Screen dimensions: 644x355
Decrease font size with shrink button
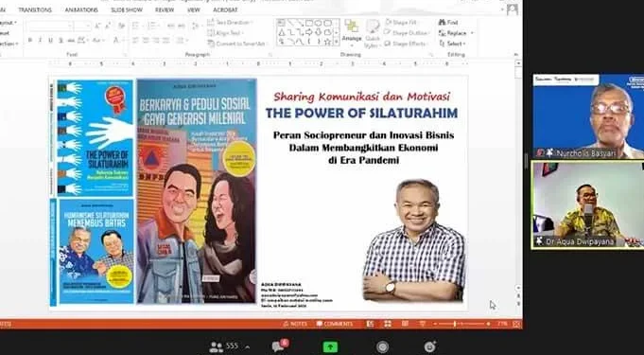click(x=108, y=26)
